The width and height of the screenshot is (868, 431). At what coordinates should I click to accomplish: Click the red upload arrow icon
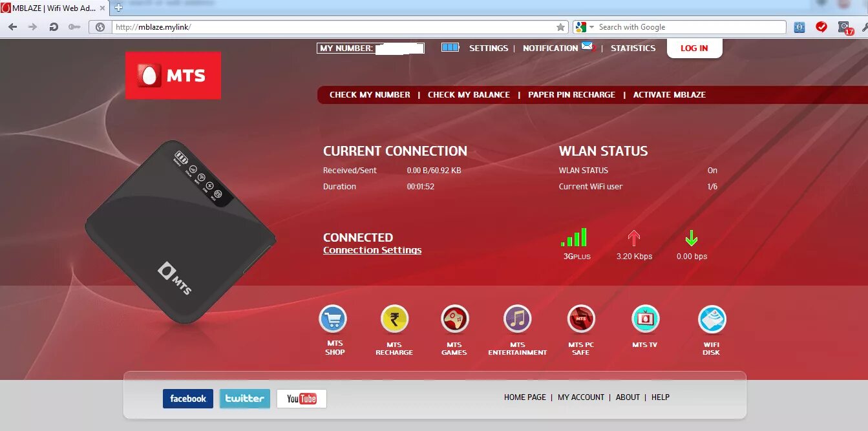pyautogui.click(x=634, y=238)
